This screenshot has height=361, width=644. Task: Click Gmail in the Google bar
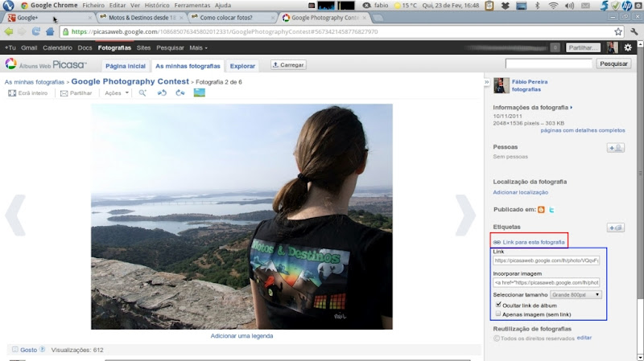pos(29,47)
